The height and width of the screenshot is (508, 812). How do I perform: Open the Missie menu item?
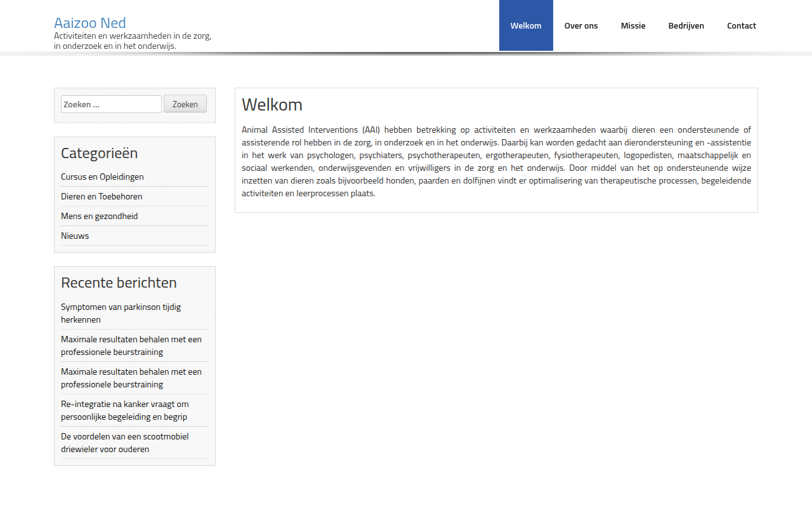click(633, 25)
